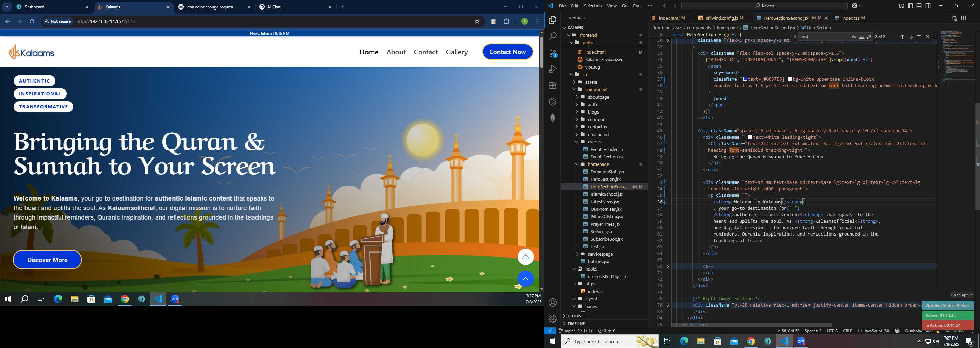Screen dimensions: 980x348
Task: Close the find widget
Action: click(x=928, y=37)
